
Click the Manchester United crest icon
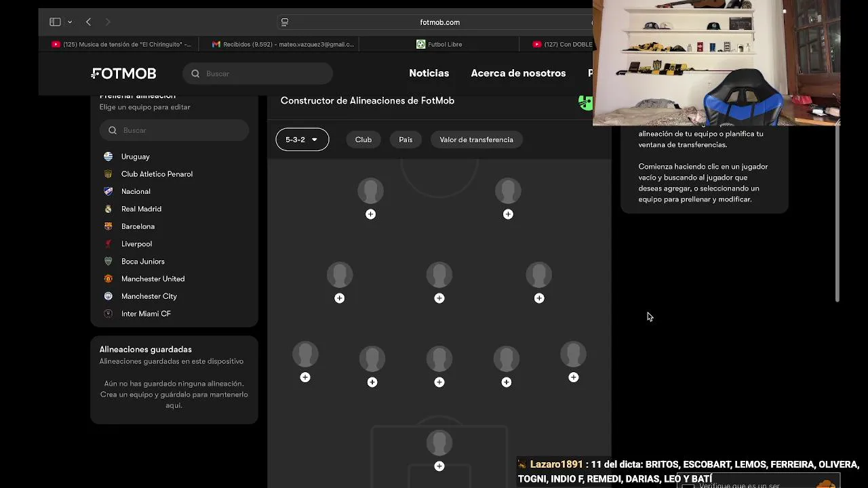click(x=108, y=279)
